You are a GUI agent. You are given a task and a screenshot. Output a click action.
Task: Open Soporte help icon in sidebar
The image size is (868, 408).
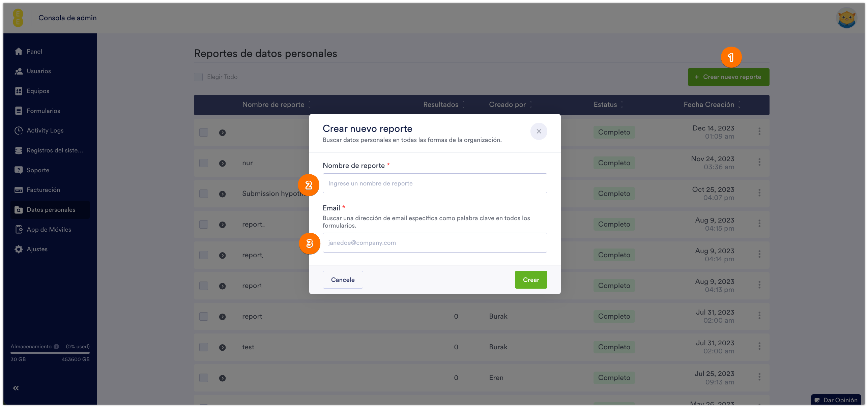(x=19, y=170)
